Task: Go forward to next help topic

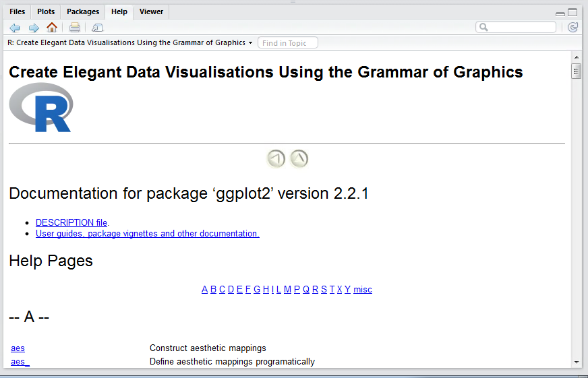Action: pos(34,28)
